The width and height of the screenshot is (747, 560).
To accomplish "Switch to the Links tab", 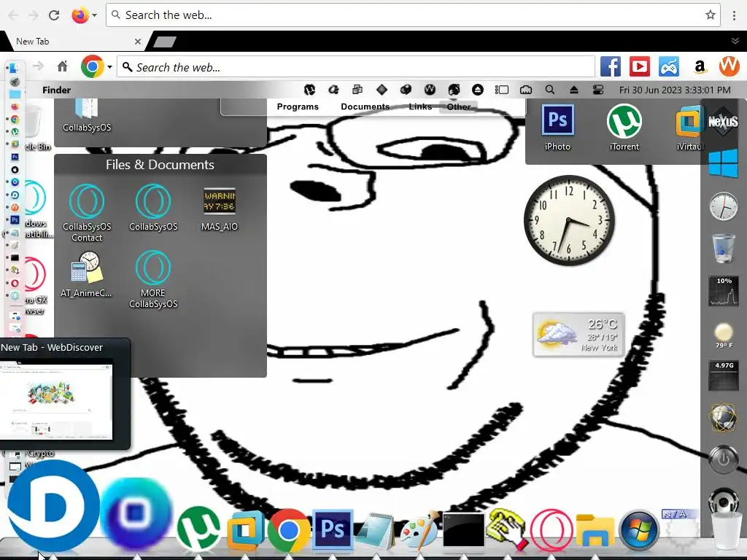I will pyautogui.click(x=420, y=106).
